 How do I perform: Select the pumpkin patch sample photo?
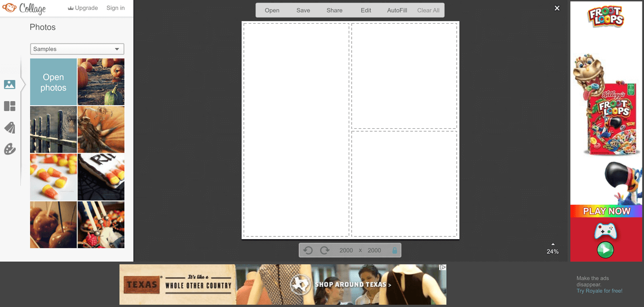click(x=101, y=82)
